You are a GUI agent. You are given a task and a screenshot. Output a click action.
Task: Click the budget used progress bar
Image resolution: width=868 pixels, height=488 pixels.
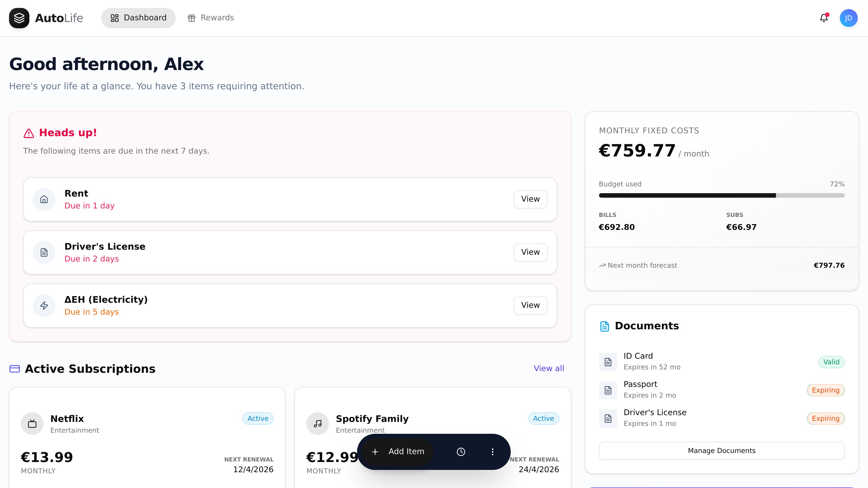coord(721,195)
